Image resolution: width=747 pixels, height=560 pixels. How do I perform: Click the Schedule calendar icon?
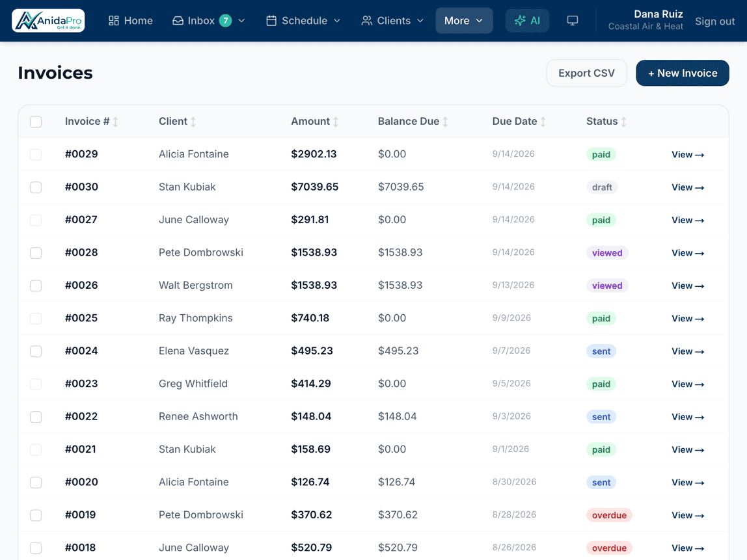coord(271,20)
